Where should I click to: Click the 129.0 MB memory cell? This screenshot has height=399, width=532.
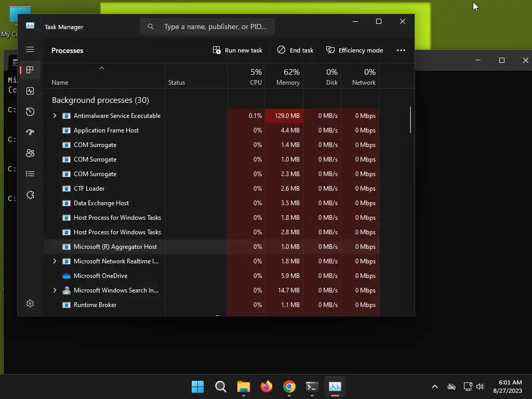pos(284,116)
